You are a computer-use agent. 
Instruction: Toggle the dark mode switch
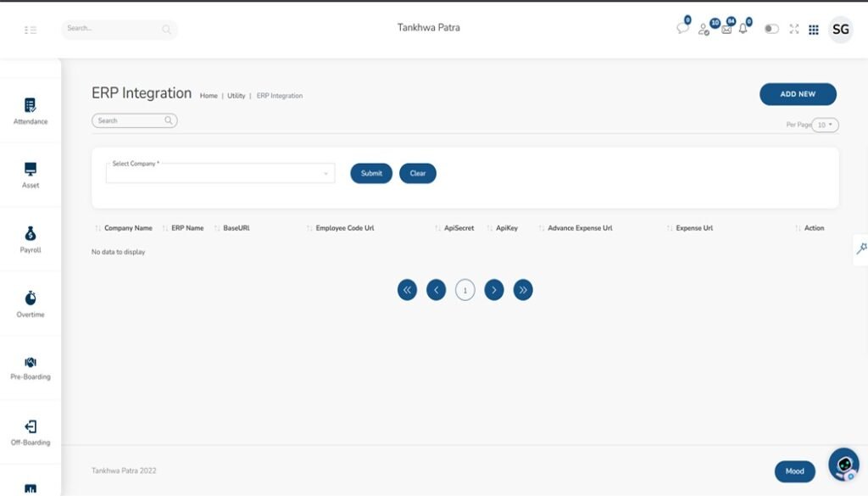tap(771, 29)
